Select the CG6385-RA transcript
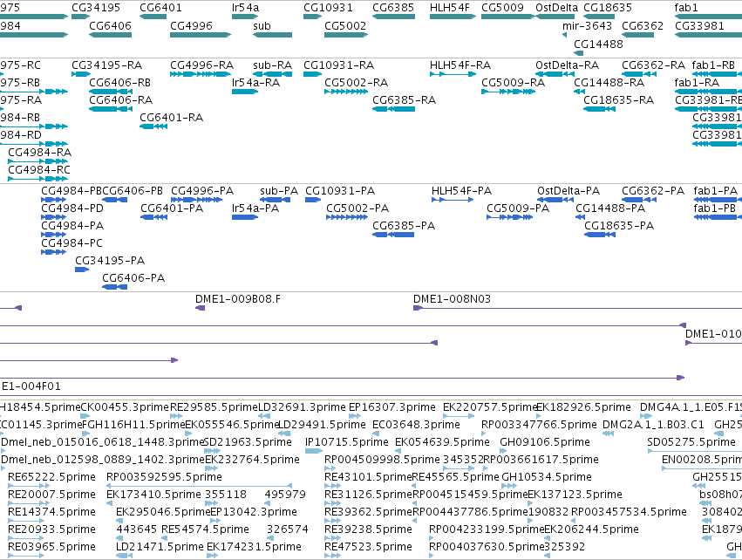Viewport: 742px width, 560px height. tap(394, 109)
